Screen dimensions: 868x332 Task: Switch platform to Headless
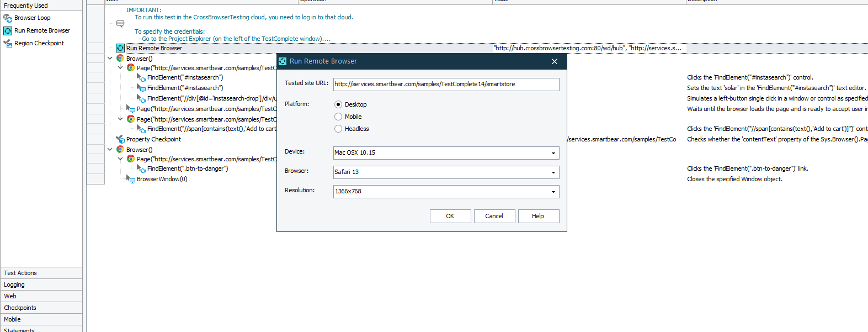[338, 129]
